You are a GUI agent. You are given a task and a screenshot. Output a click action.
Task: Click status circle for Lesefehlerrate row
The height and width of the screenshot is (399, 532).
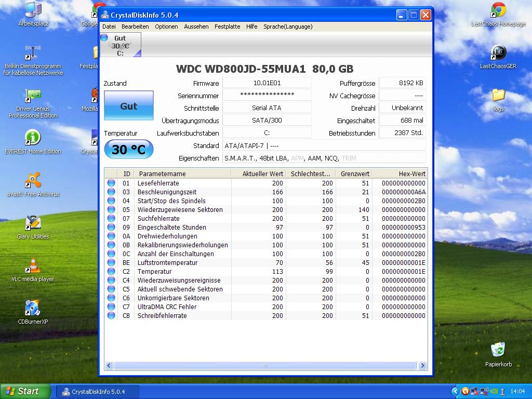[x=111, y=183]
